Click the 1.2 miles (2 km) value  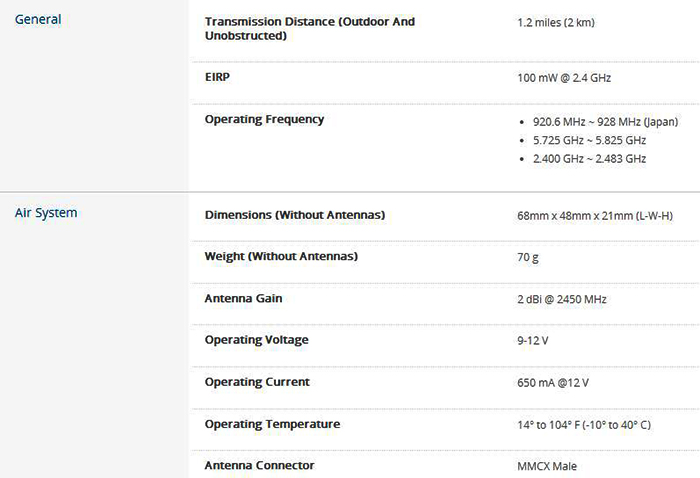coord(556,22)
